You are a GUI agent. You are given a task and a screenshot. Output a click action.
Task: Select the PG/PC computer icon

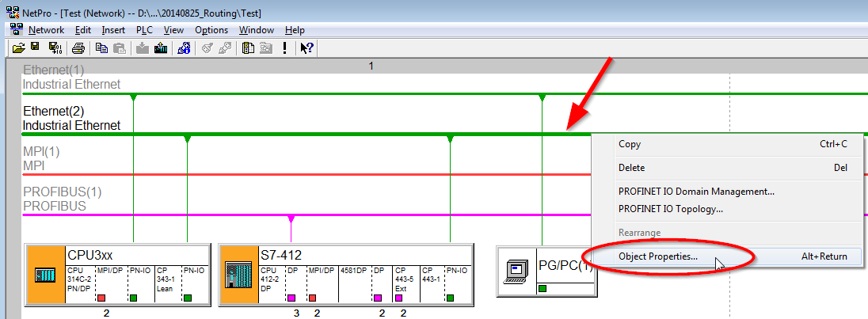pos(517,272)
